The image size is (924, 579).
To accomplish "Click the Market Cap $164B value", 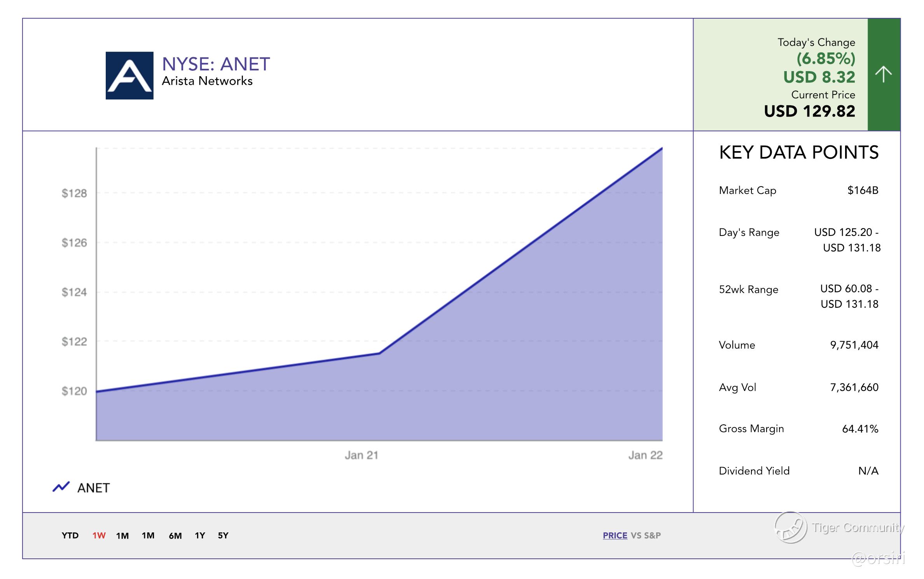I will tap(863, 190).
